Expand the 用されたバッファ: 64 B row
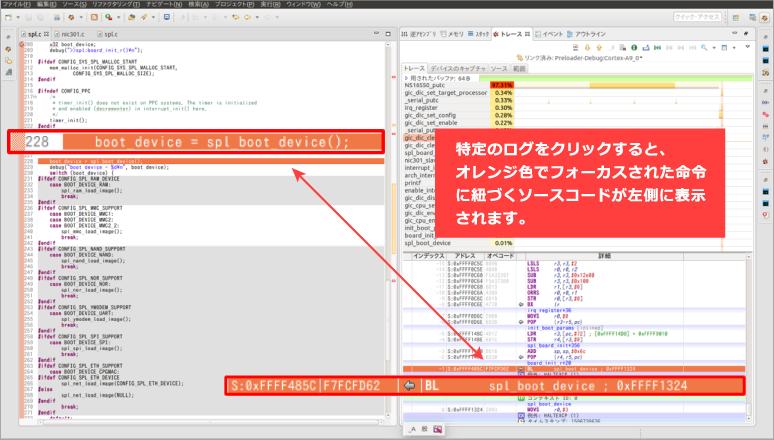 pyautogui.click(x=407, y=78)
